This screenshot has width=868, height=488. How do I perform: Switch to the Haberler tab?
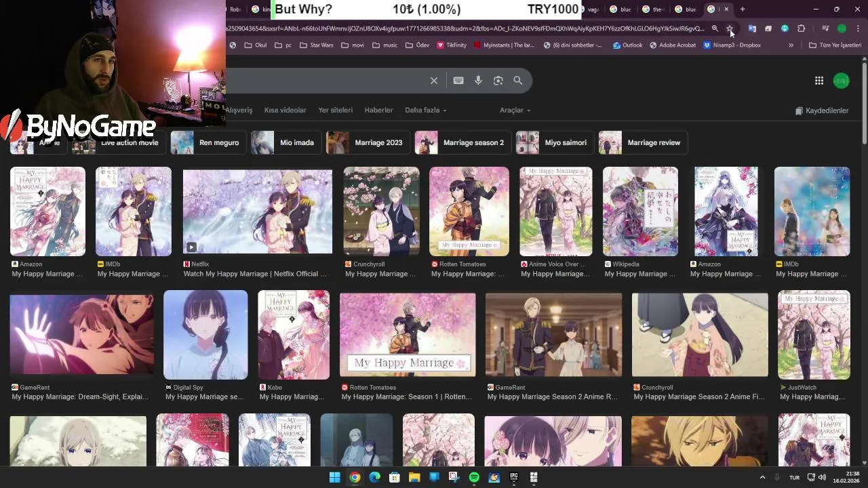(378, 110)
